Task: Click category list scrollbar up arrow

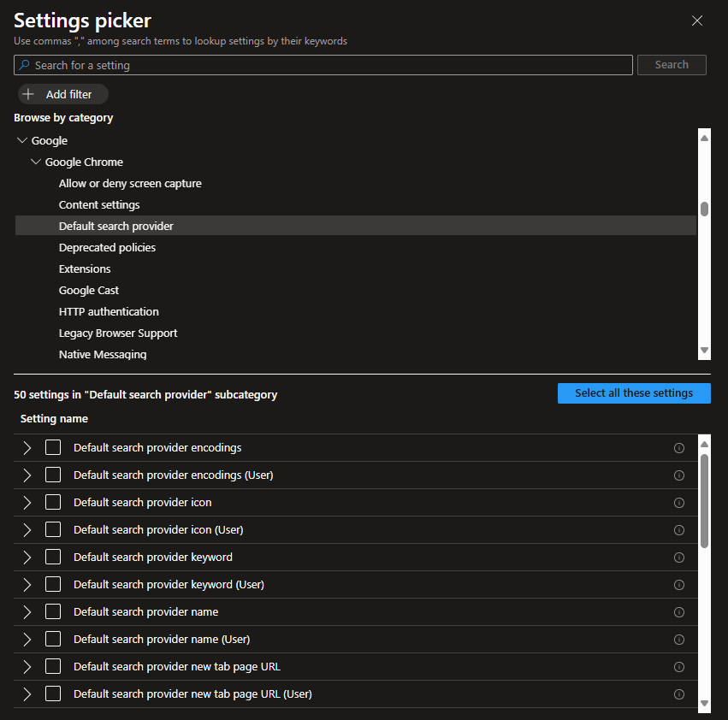Action: click(x=704, y=138)
